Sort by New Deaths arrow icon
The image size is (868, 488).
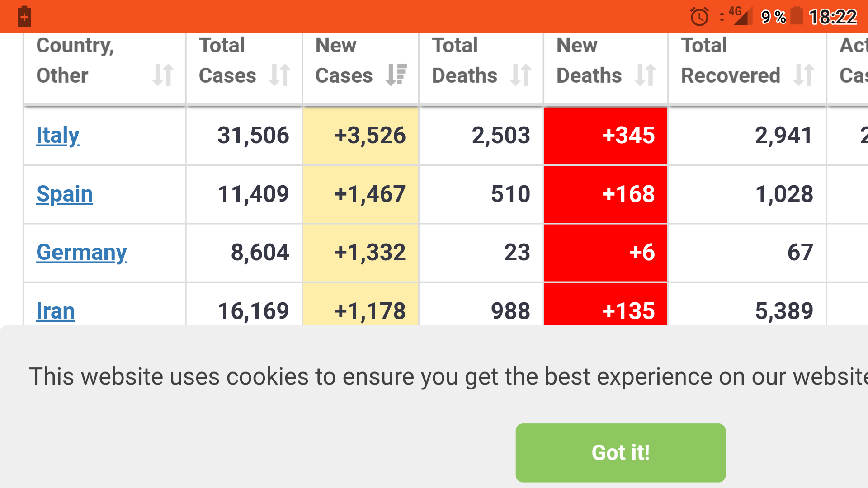pyautogui.click(x=645, y=75)
